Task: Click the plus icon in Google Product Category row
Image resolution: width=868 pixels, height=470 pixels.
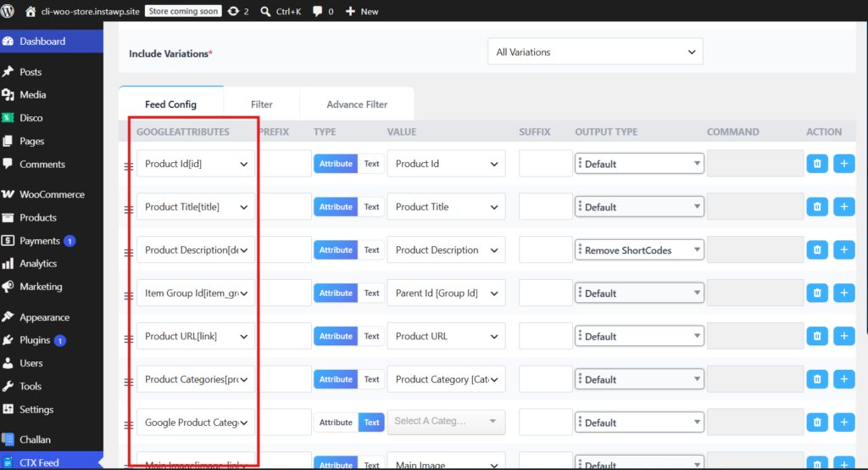Action: click(844, 422)
